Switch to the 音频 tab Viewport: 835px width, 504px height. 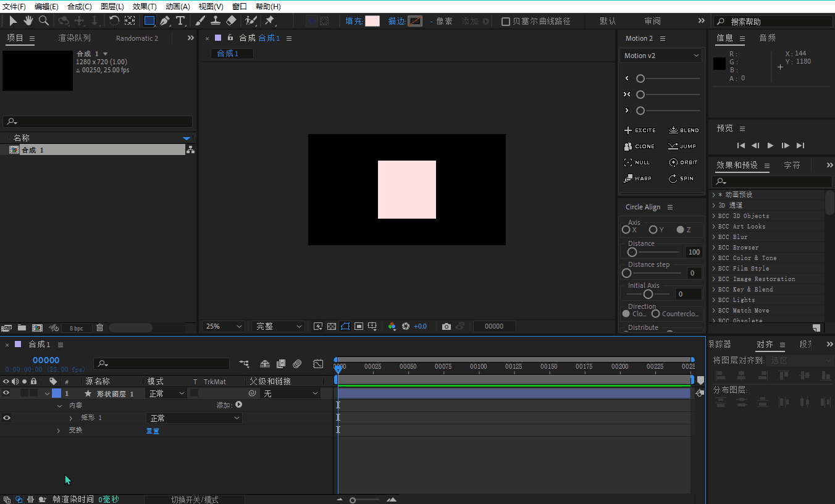[767, 38]
